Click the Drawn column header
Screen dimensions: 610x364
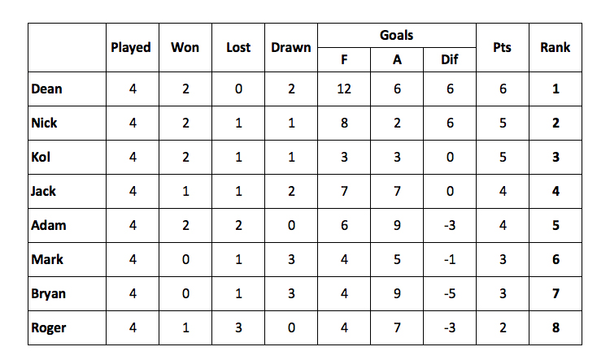pos(291,47)
